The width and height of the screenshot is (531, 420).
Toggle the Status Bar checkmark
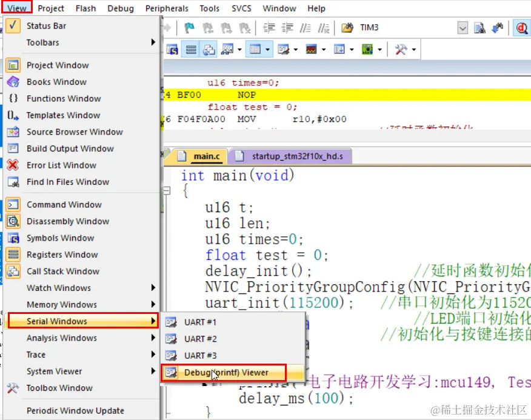pyautogui.click(x=13, y=25)
